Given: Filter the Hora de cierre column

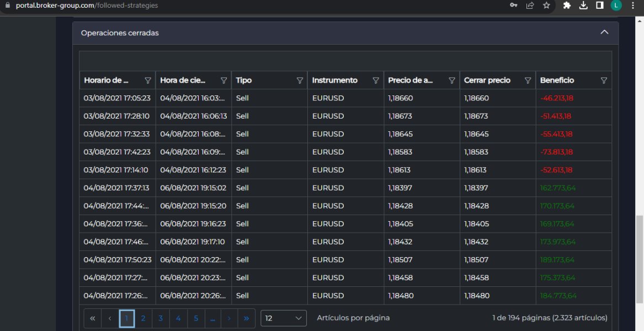Looking at the screenshot, I should [223, 81].
